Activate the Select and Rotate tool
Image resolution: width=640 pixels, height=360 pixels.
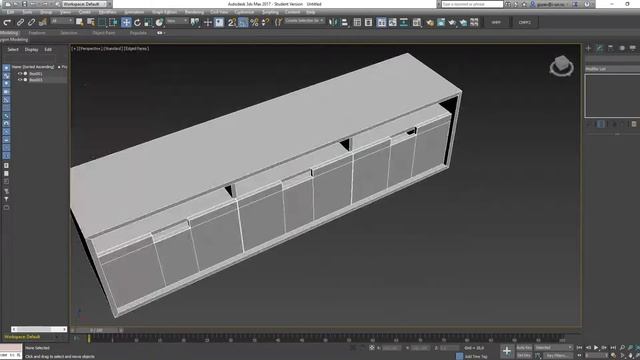coord(137,22)
